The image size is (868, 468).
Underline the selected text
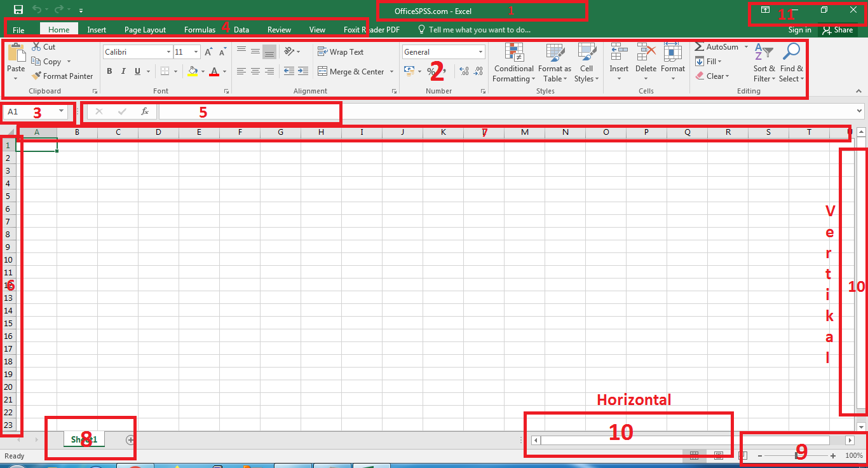(137, 71)
